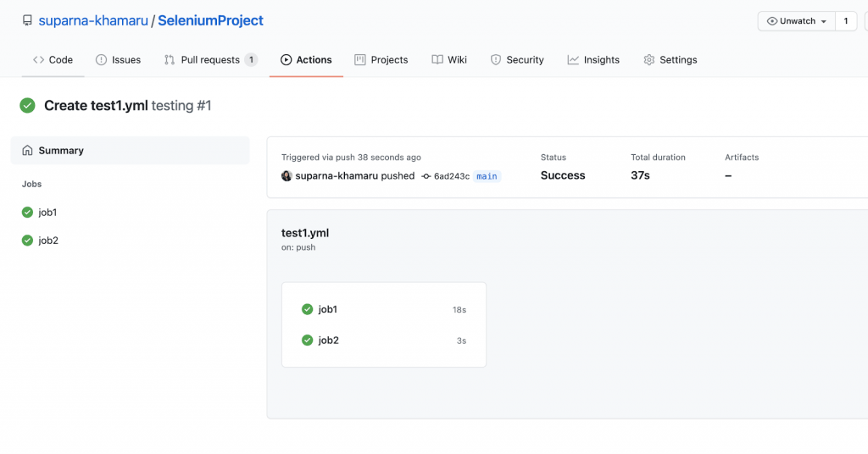Click the avatar next to suparna-khamaru pushed
The width and height of the screenshot is (868, 454).
[x=287, y=176]
